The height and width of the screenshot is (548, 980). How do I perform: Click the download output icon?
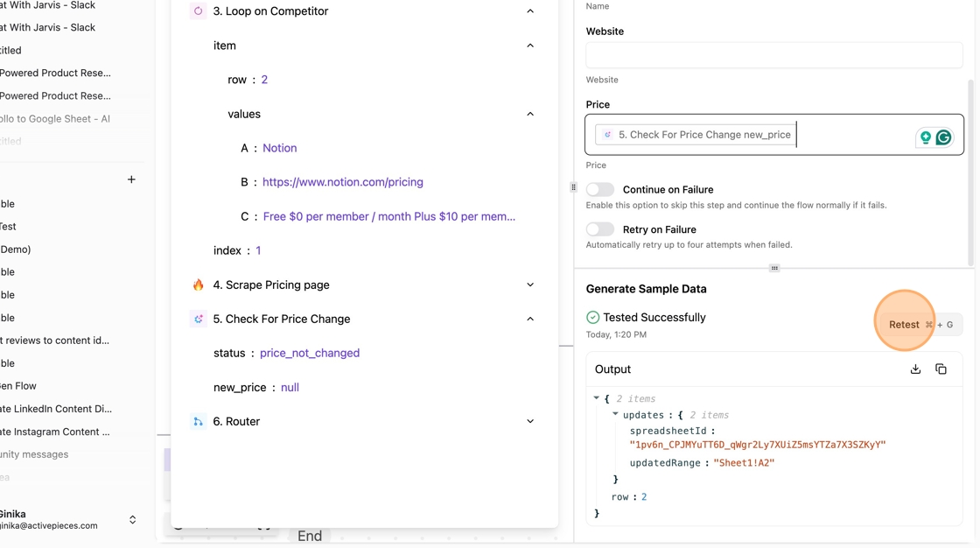coord(915,369)
